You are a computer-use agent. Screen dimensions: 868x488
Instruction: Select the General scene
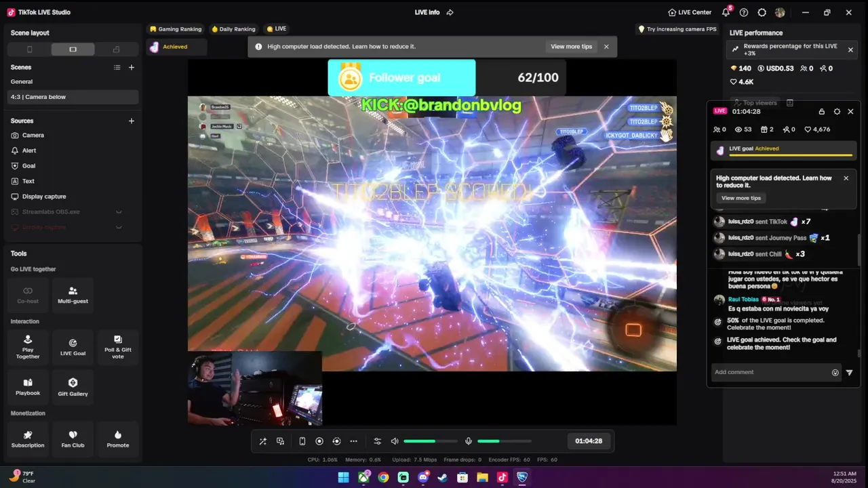coord(73,81)
